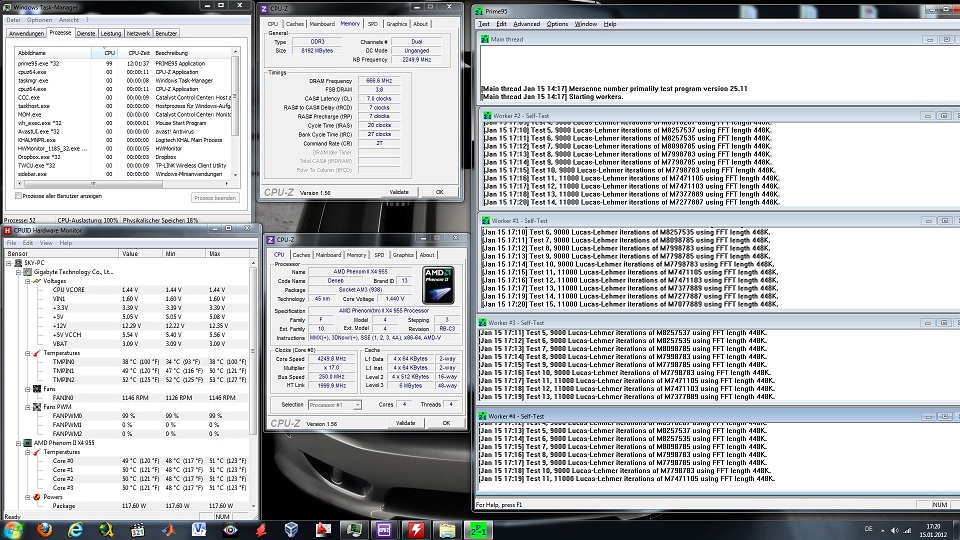Collapse the Fans PWM node in HWMonitor
This screenshot has width=960, height=540.
pos(28,407)
